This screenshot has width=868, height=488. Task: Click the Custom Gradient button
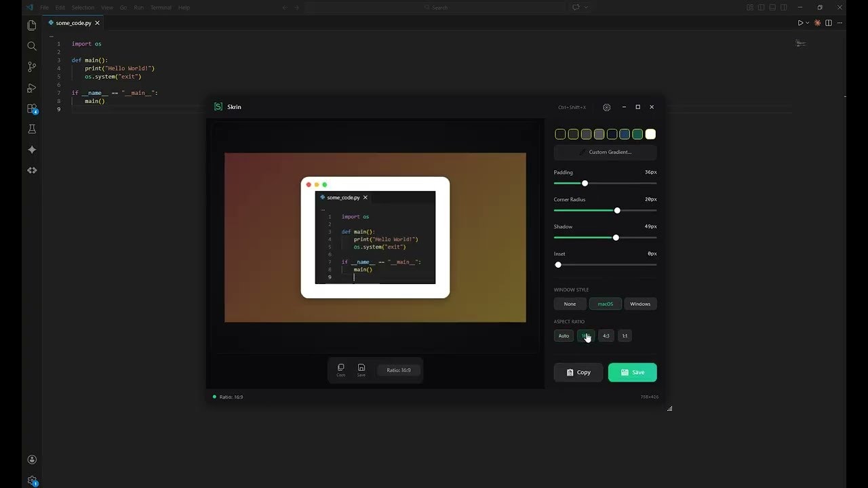[x=605, y=152]
